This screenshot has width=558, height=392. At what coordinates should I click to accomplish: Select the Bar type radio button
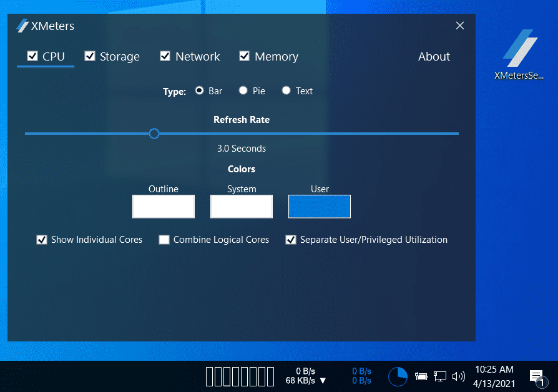click(x=199, y=91)
